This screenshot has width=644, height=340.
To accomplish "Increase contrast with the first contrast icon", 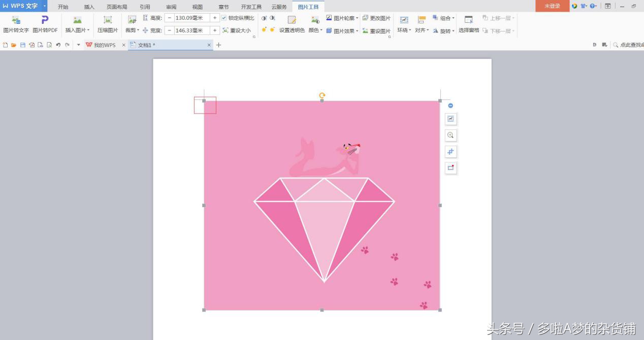I will tap(264, 18).
